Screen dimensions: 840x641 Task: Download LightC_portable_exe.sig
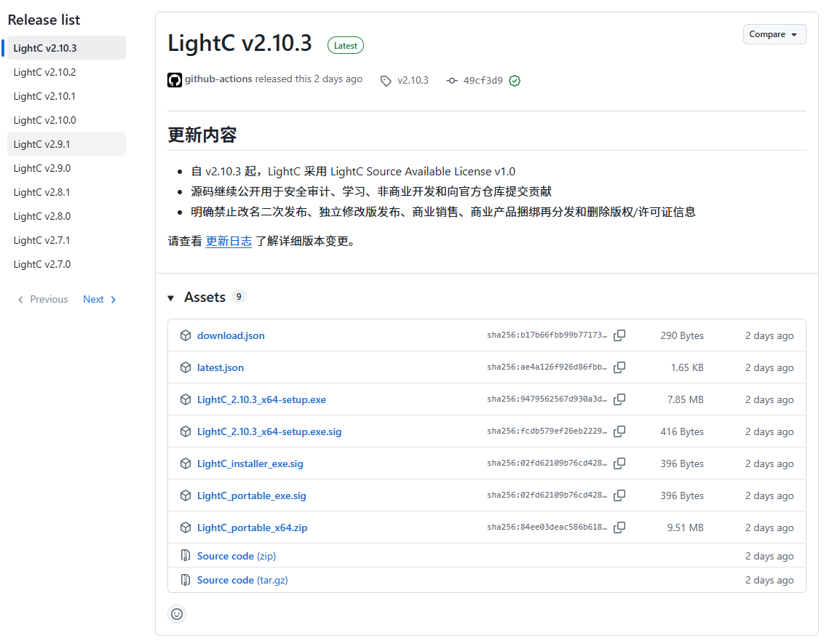(x=252, y=496)
